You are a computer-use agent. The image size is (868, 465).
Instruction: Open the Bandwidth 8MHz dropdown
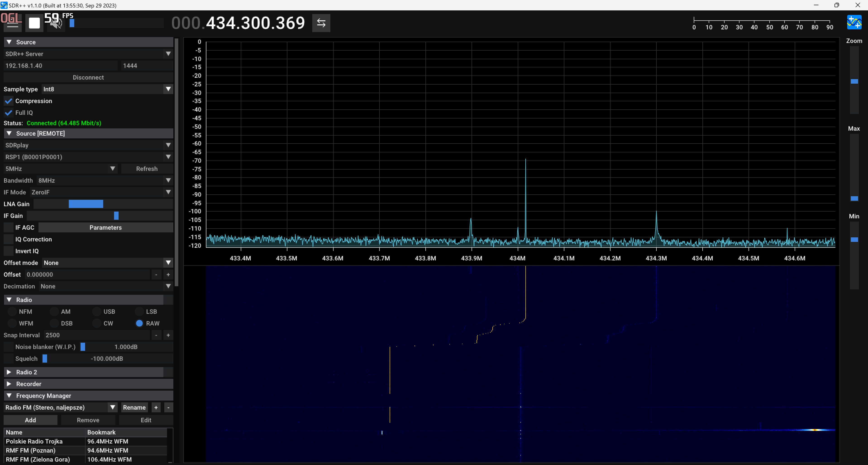[105, 180]
